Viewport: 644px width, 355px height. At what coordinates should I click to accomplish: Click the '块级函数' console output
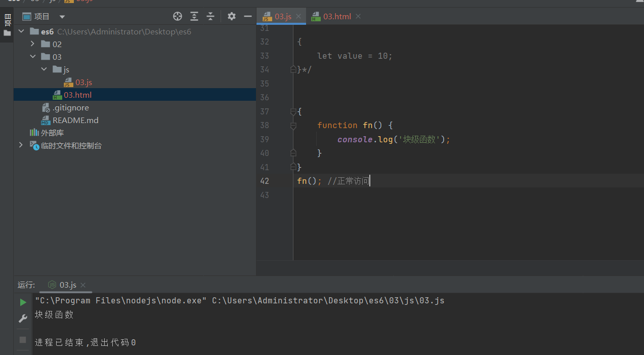coord(54,314)
